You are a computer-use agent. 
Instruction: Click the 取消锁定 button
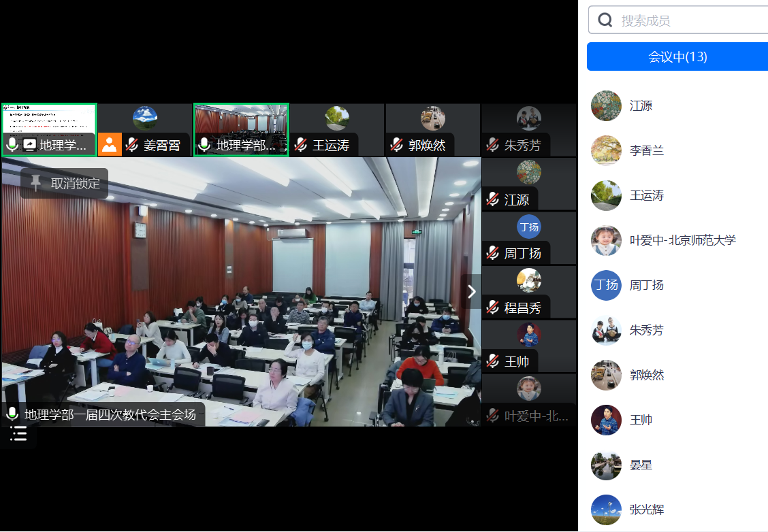pyautogui.click(x=65, y=183)
